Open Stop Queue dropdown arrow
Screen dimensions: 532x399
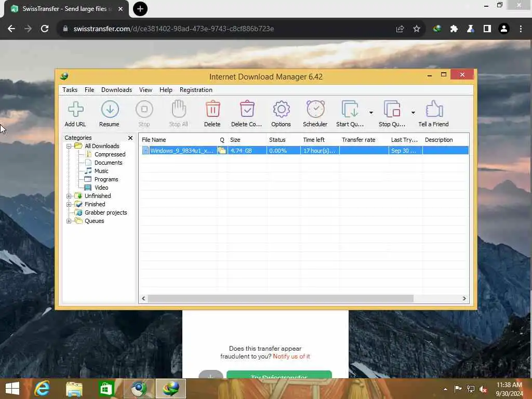(x=413, y=112)
